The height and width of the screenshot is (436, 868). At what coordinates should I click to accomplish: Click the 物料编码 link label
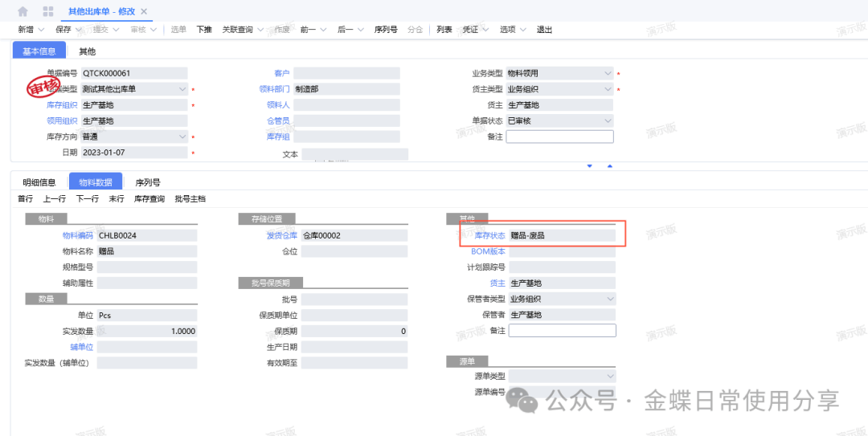click(x=78, y=236)
